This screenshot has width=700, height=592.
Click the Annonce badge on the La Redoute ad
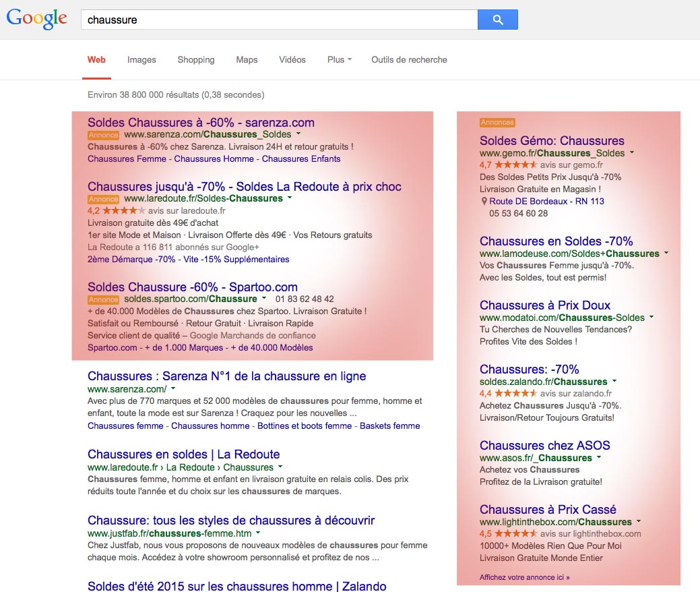pos(103,199)
